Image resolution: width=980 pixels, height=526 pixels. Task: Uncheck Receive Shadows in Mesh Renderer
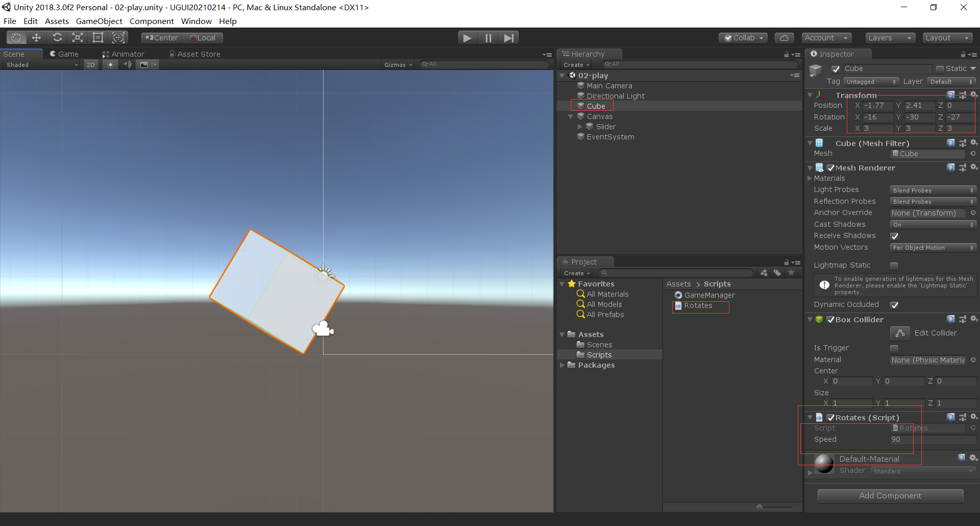click(895, 236)
